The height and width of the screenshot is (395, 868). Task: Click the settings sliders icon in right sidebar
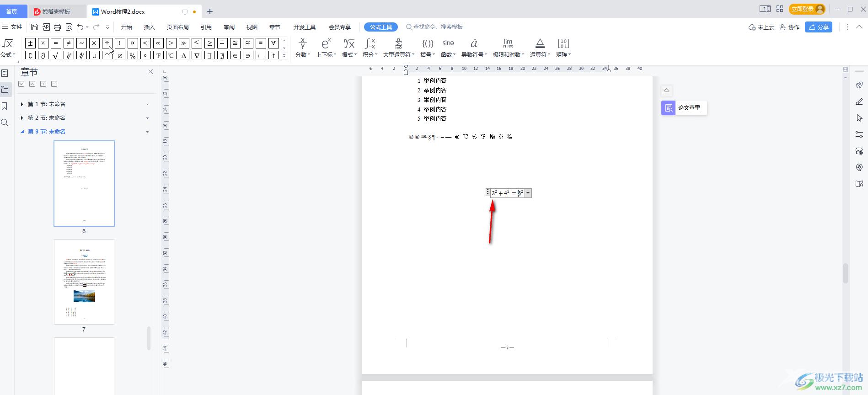click(x=859, y=134)
